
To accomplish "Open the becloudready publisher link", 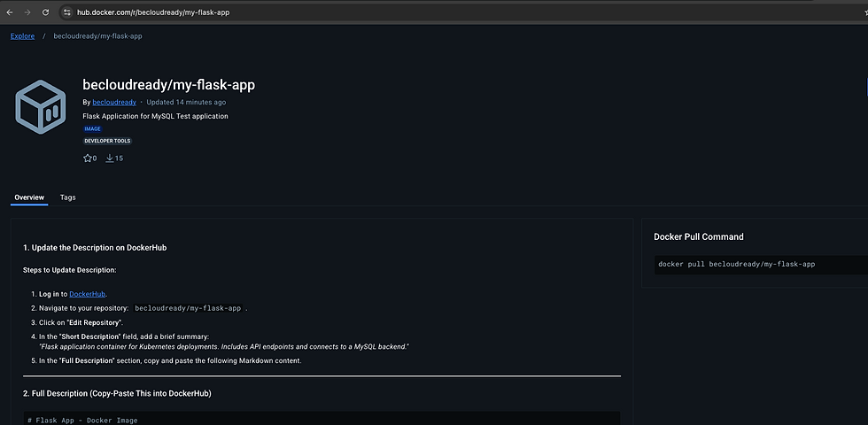I will (114, 103).
